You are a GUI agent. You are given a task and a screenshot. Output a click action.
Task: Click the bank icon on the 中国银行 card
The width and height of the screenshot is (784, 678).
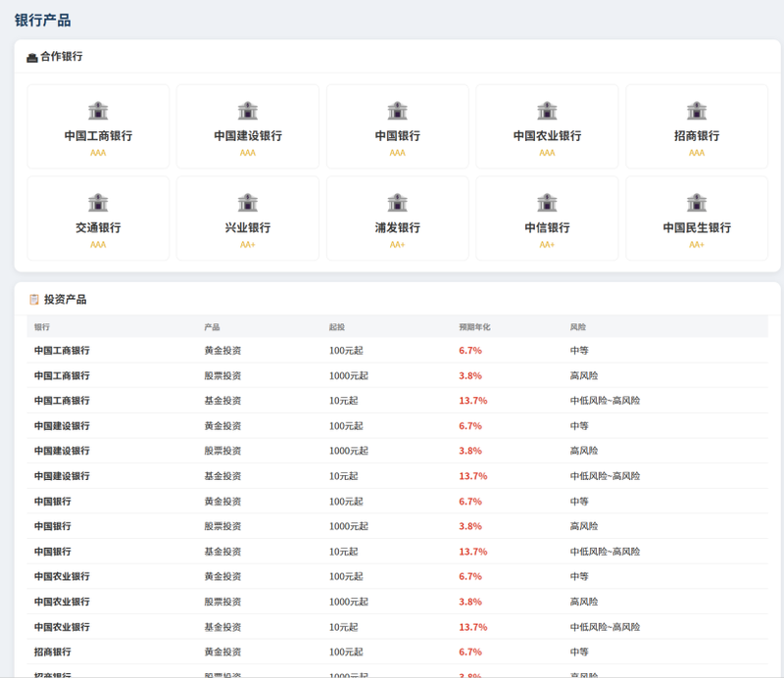398,111
